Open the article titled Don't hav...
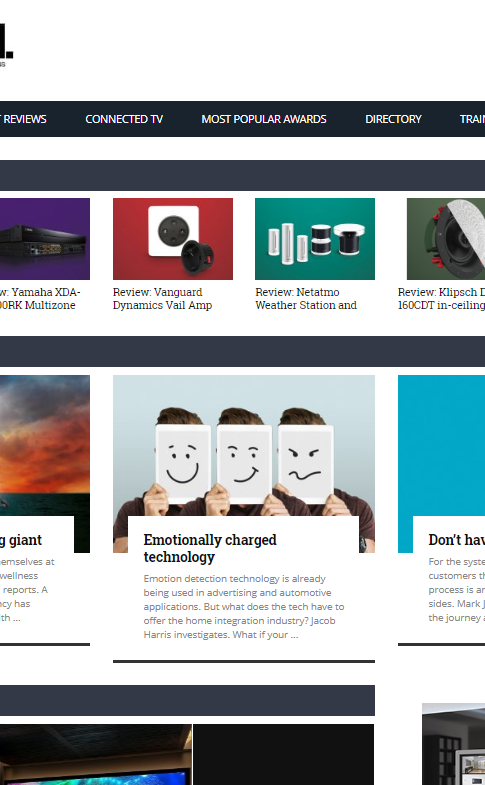485x785 pixels. click(x=456, y=540)
